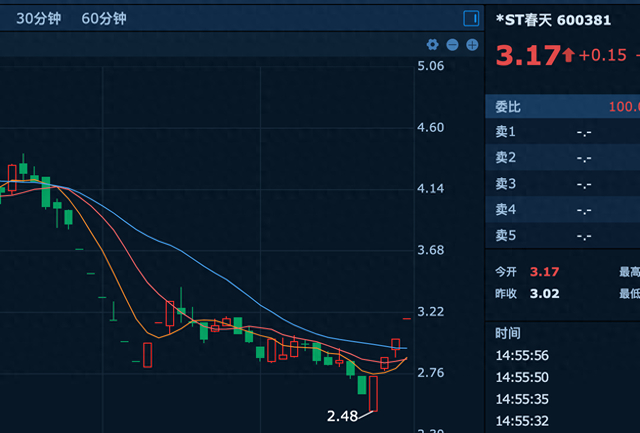Click the *ST春天 600381 stock title
The width and height of the screenshot is (640, 433).
coord(553,20)
